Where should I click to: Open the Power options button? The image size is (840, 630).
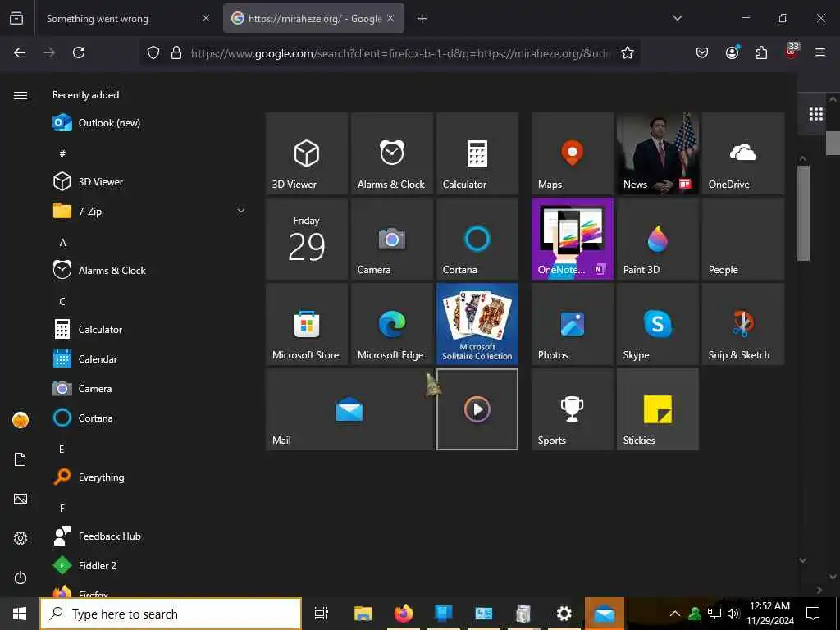[21, 577]
